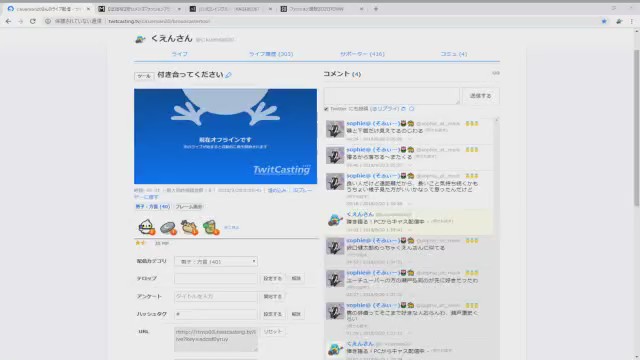This screenshot has height=360, width=640.
Task: Click the comment pop-out icon above the send button
Action: click(496, 73)
